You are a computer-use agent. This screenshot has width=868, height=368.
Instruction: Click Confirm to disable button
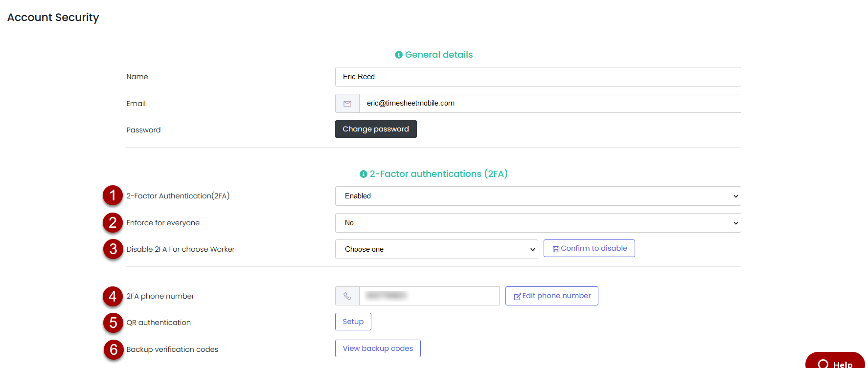pos(589,248)
